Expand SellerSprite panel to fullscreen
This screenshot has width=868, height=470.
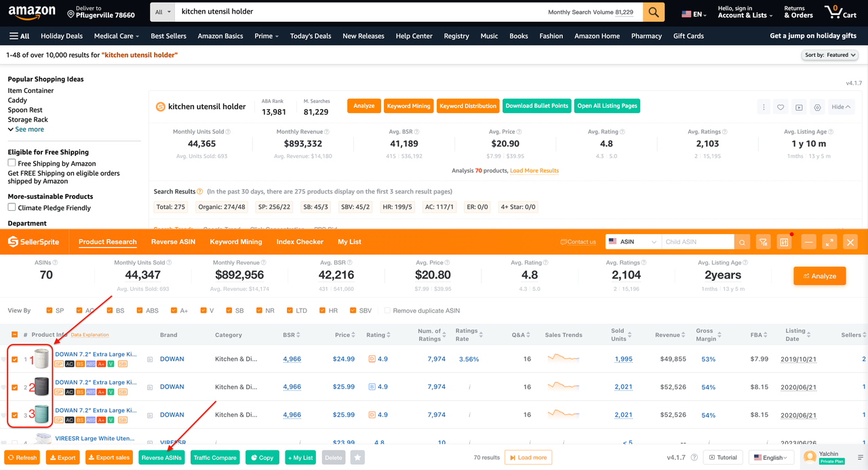click(829, 242)
